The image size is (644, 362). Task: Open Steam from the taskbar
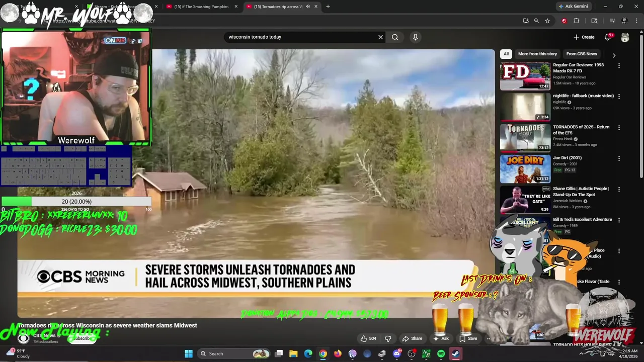click(455, 353)
